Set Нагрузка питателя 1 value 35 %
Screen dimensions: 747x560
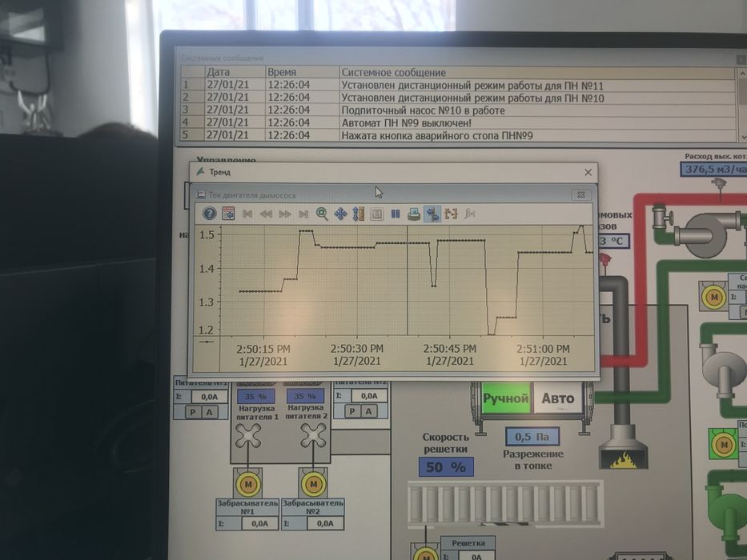point(256,396)
